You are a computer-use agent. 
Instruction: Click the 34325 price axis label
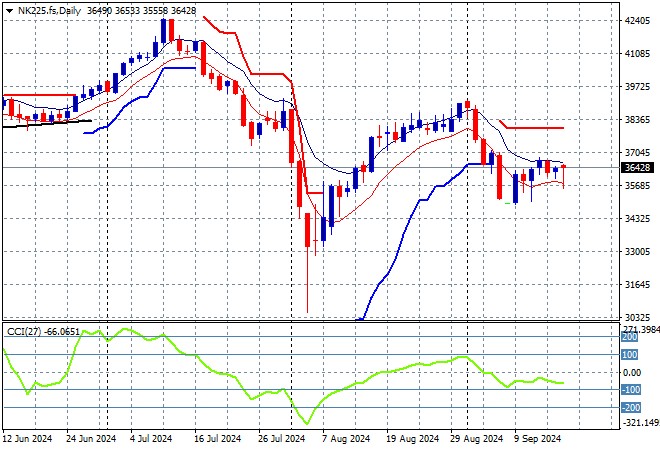coord(637,218)
